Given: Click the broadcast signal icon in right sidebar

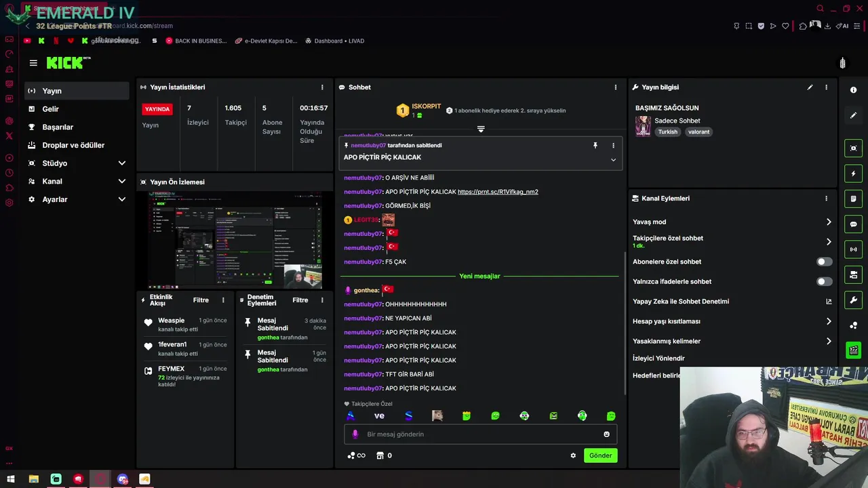Looking at the screenshot, I should coord(853,249).
